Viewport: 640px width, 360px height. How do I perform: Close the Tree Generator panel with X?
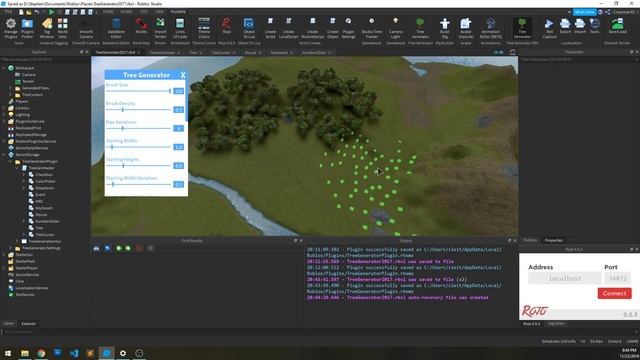tap(183, 75)
